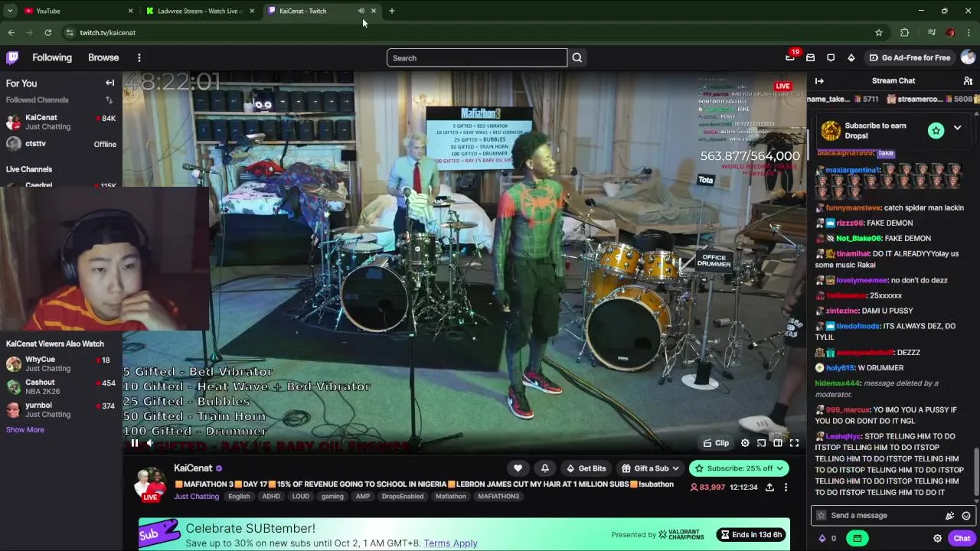Click the search magnifier button
The image size is (980, 551).
pos(577,58)
